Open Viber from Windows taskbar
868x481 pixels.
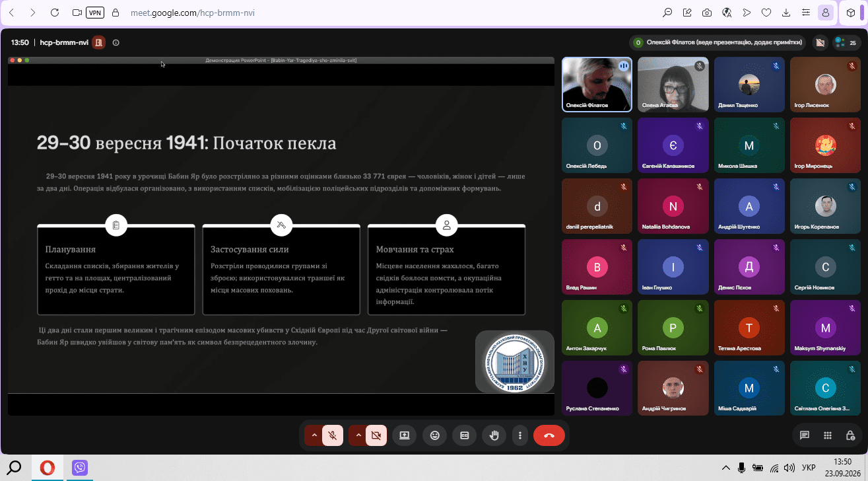point(81,468)
